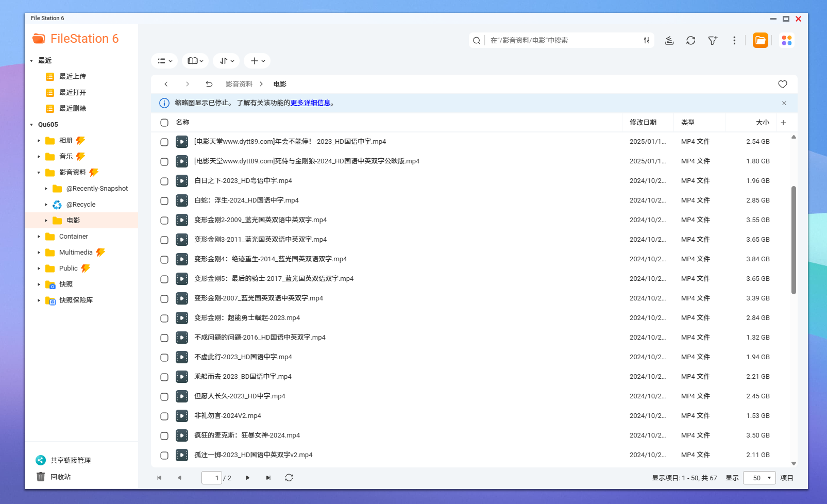Screen dimensions: 827x504
Task: Open advanced search filter options icon
Action: tap(646, 40)
